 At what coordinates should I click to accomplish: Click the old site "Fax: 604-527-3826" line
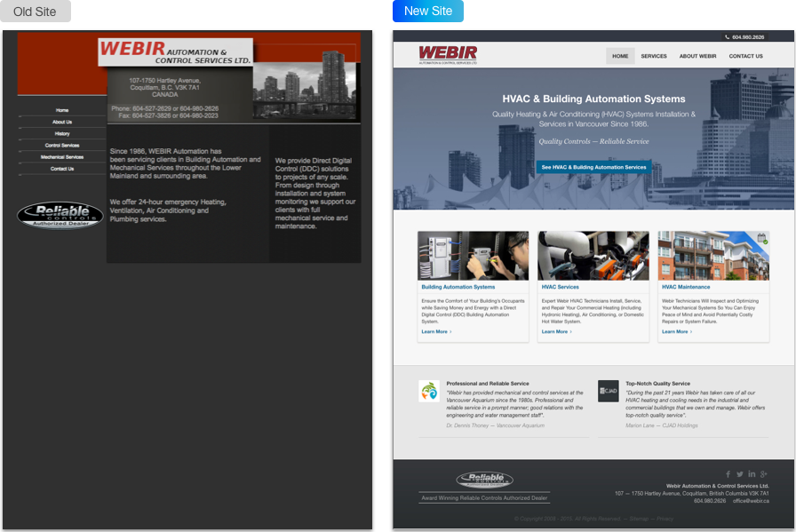[x=169, y=115]
